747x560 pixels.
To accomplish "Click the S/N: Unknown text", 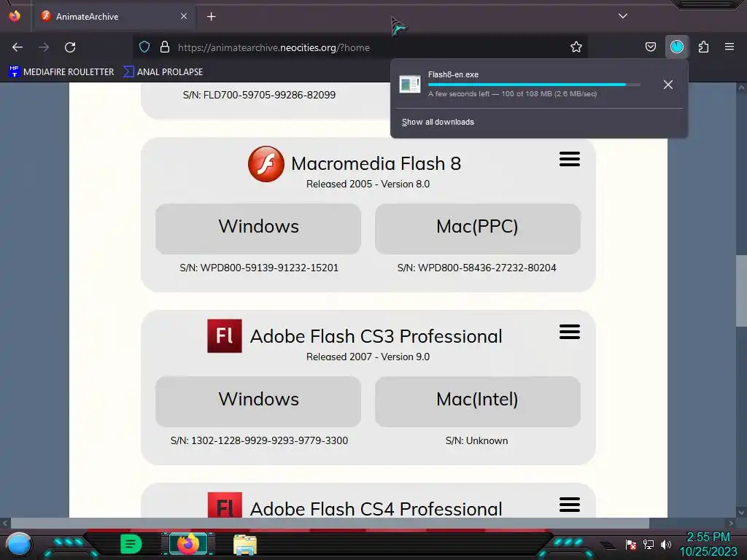I will [x=476, y=441].
